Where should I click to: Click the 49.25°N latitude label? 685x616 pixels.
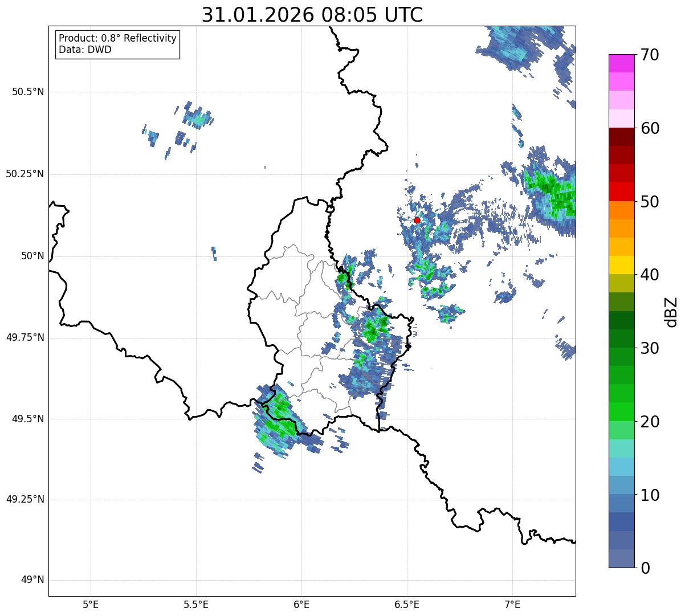pyautogui.click(x=25, y=500)
